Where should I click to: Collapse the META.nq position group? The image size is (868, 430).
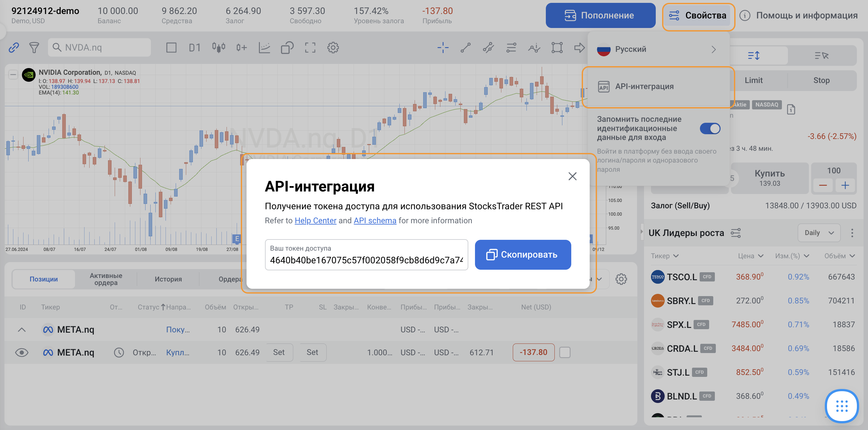22,329
